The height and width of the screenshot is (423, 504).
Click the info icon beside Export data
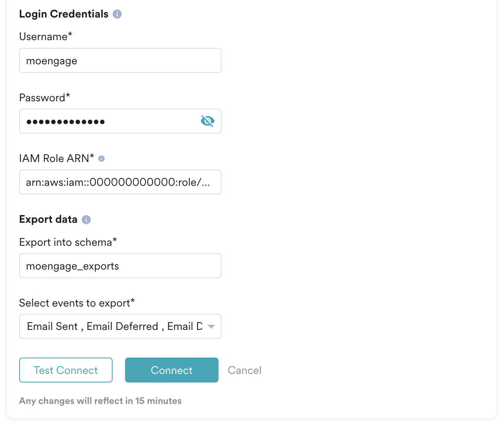tap(86, 220)
